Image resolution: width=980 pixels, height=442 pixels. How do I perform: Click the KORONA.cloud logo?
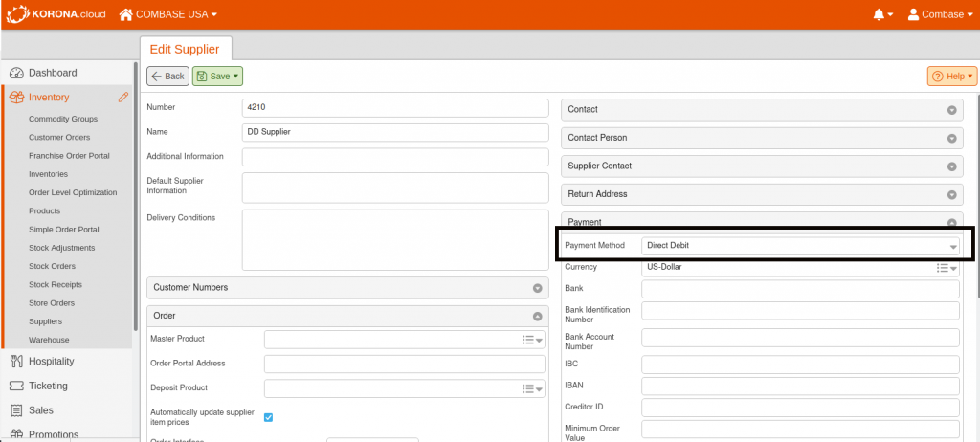[56, 13]
